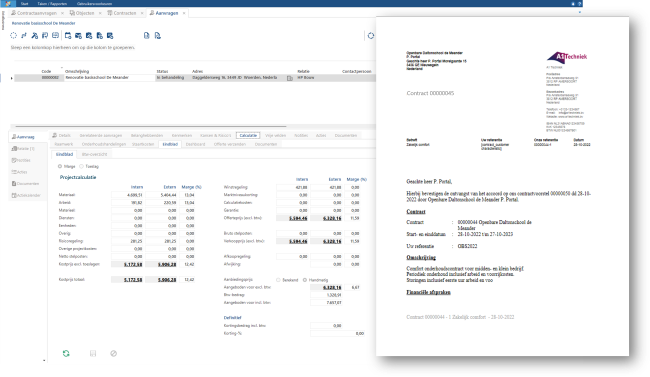
Task: Switch to the Belanghebbenden tab
Action: [x=147, y=136]
